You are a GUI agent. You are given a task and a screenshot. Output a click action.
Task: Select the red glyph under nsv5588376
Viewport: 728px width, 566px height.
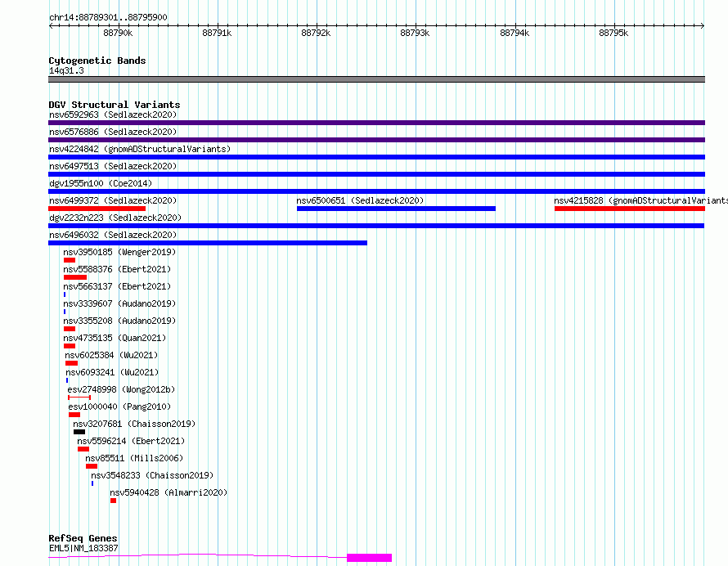(x=75, y=277)
